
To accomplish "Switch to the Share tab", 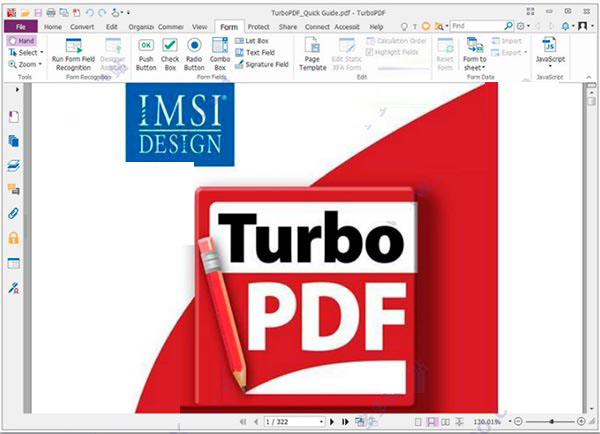I will pyautogui.click(x=288, y=27).
